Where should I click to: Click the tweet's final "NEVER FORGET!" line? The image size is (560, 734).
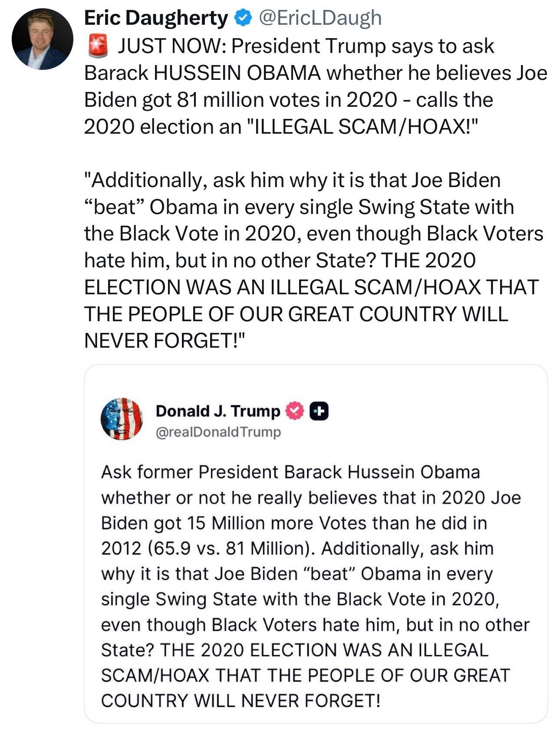[x=165, y=341]
